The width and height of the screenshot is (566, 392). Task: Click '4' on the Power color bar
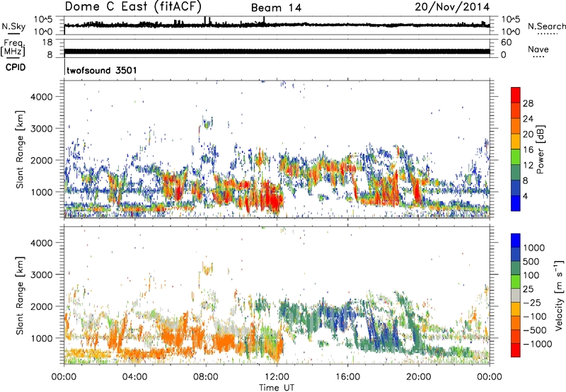[x=526, y=196]
